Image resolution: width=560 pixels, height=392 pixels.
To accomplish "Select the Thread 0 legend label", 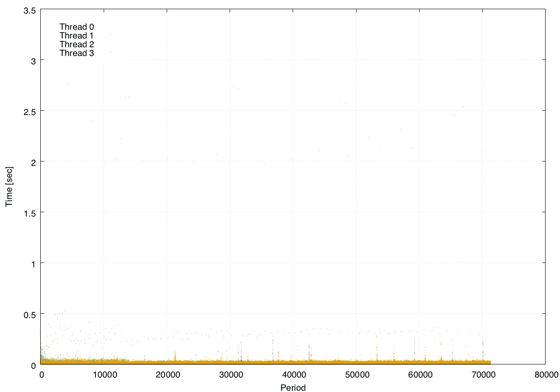I will (77, 27).
